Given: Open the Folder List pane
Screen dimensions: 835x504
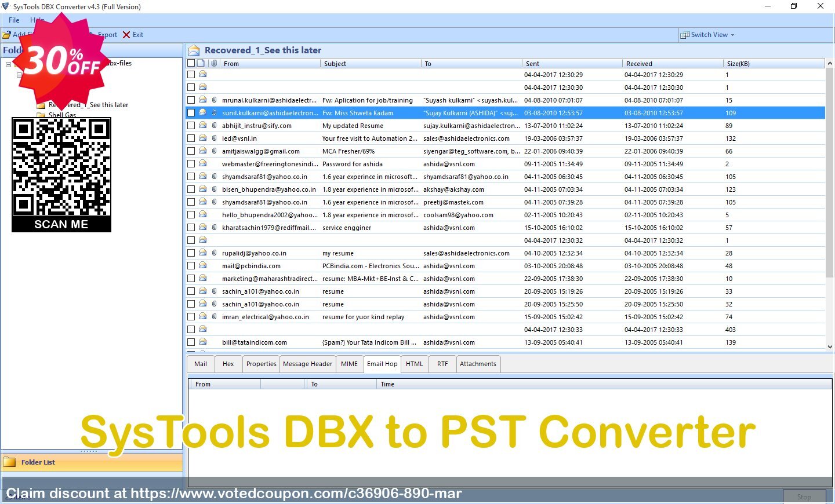Looking at the screenshot, I should click(x=92, y=462).
